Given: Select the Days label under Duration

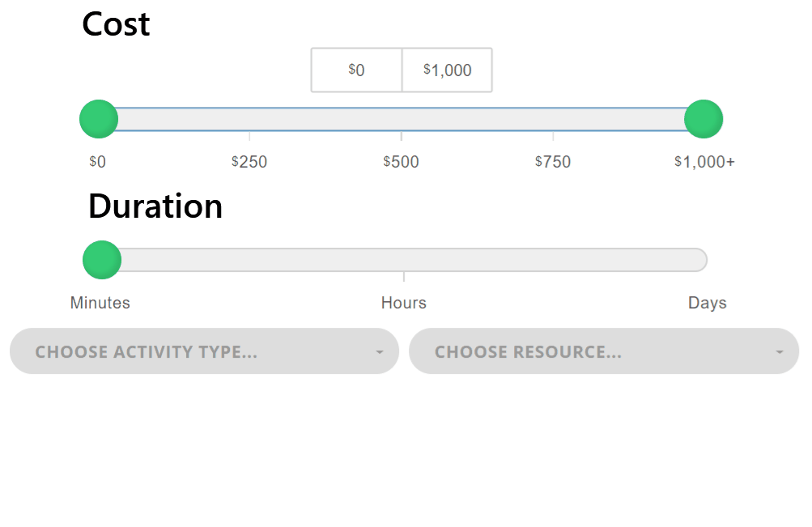Looking at the screenshot, I should [x=707, y=303].
